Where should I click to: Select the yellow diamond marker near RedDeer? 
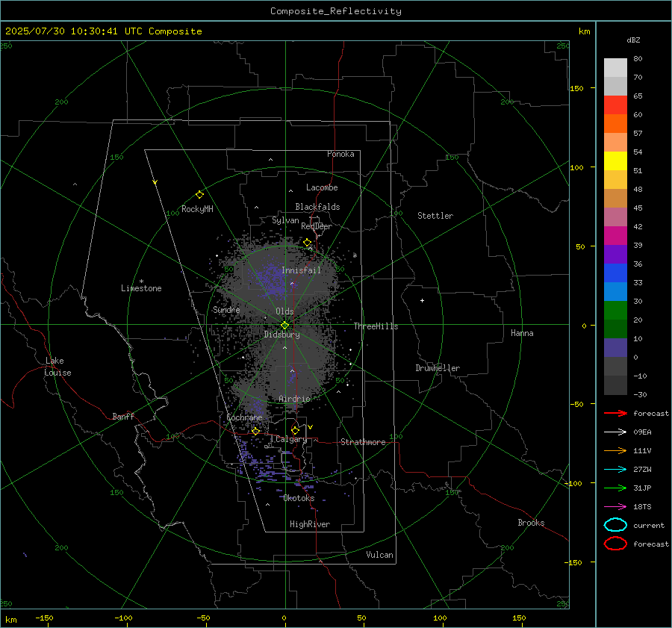pos(307,243)
